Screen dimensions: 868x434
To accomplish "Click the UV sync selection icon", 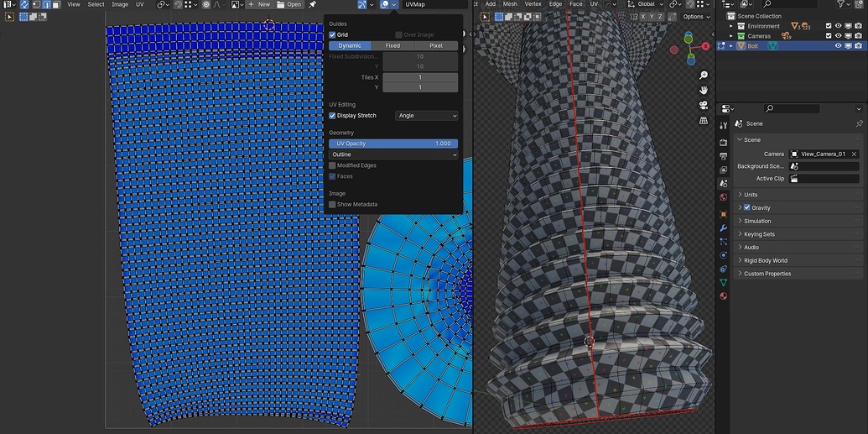I will point(24,4).
